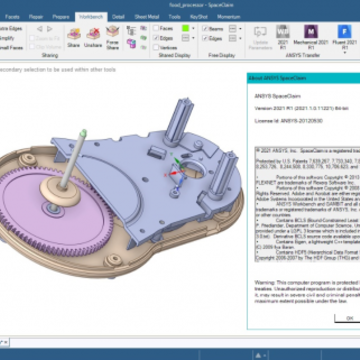Enable the Vertices checkbox in Shared Display
The width and height of the screenshot is (360, 360).
click(156, 47)
